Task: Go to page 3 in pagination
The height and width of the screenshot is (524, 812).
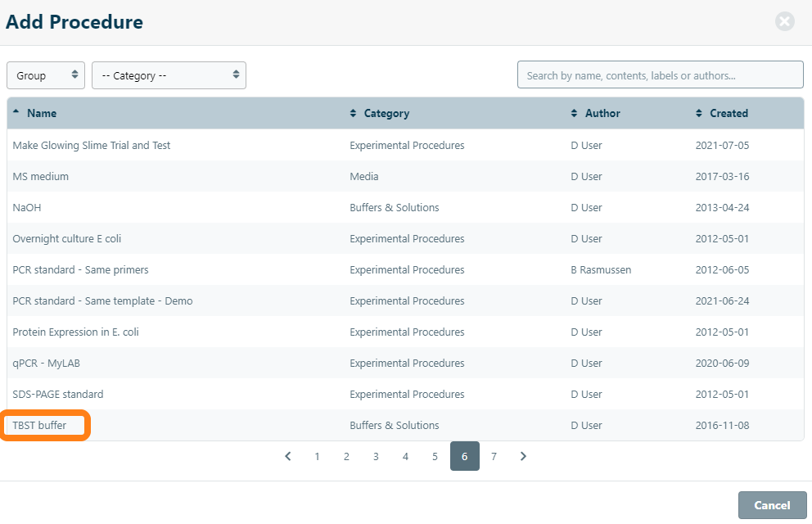Action: [376, 456]
